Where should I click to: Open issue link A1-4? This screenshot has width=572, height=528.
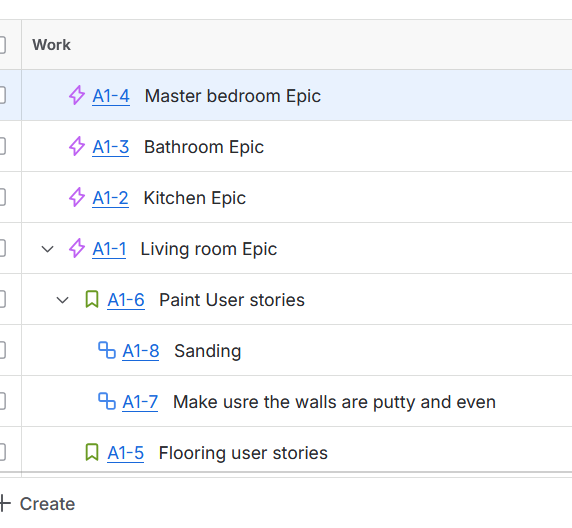point(111,96)
